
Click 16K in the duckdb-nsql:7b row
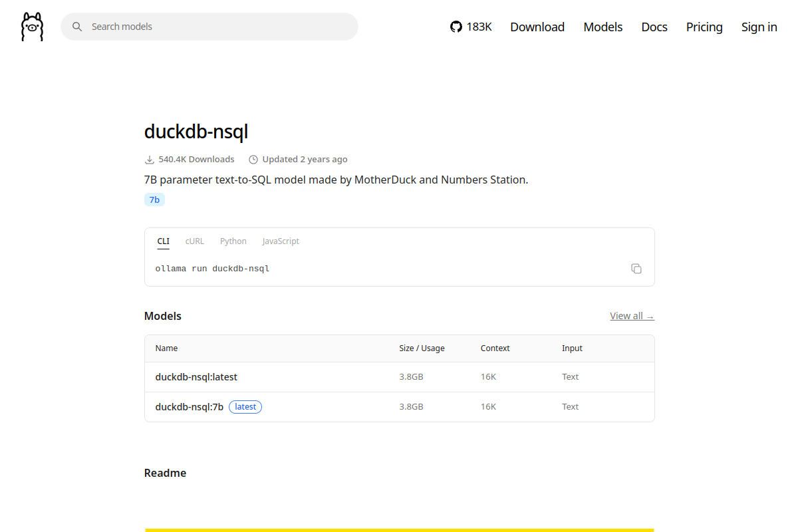pyautogui.click(x=488, y=407)
